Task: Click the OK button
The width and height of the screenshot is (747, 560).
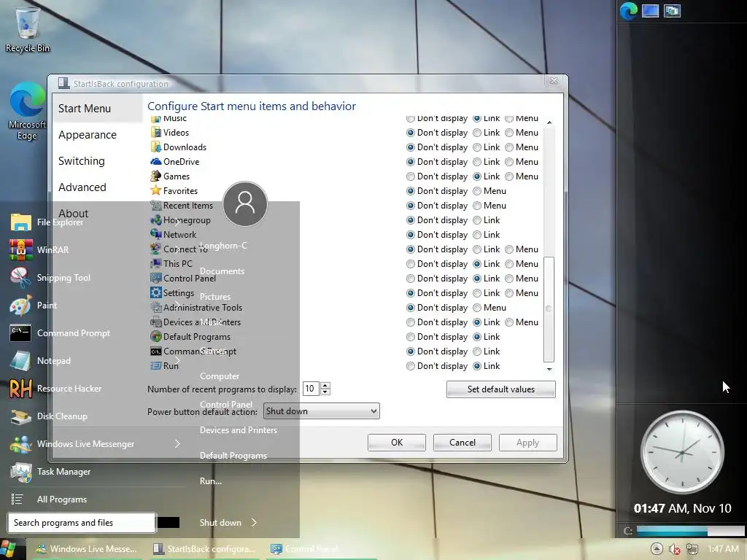Action: 396,443
